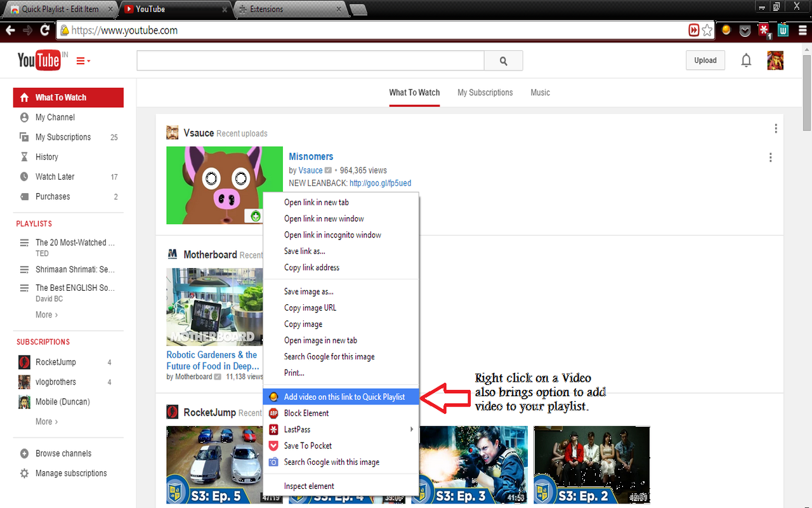Toggle the guide menu next to the YouTube logo
This screenshot has width=812, height=508.
click(x=83, y=61)
